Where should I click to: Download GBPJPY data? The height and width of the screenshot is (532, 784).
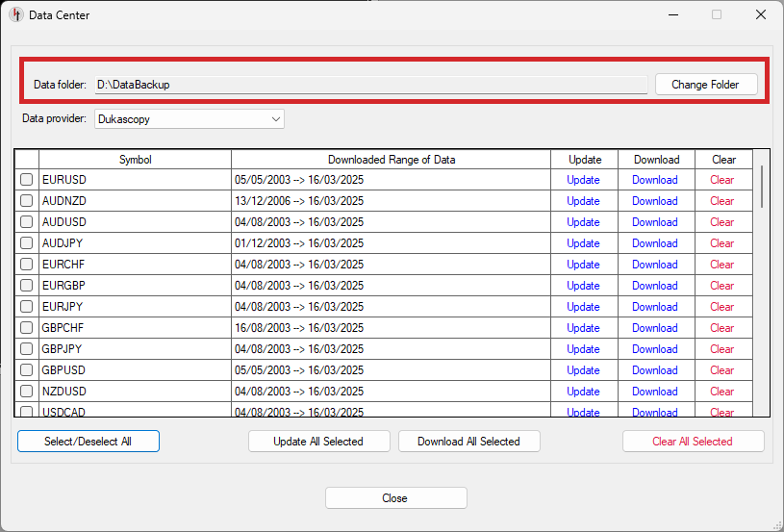655,348
